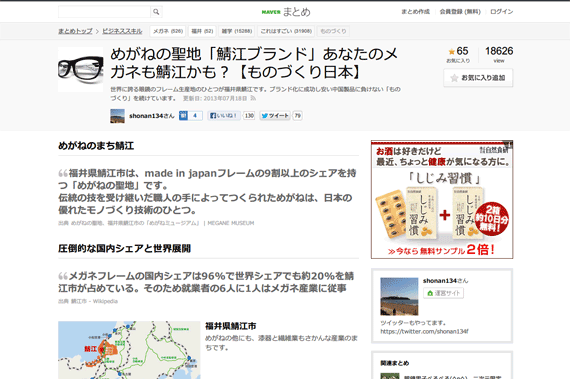Focus the search input field

[x=104, y=12]
